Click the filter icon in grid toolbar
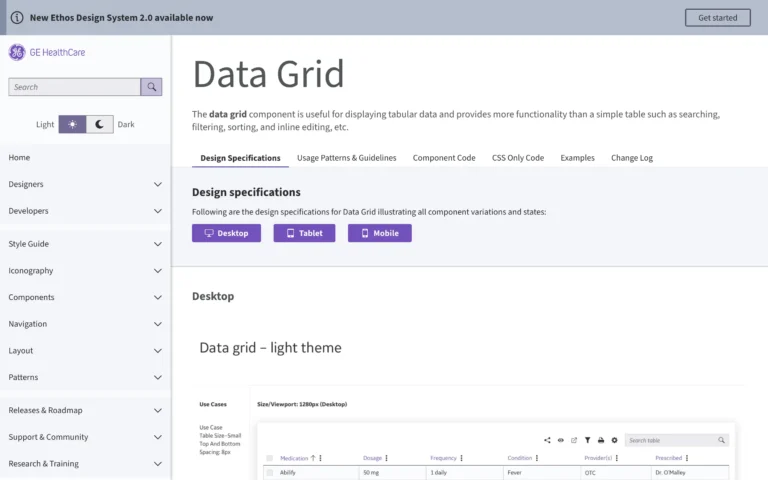 coord(587,440)
